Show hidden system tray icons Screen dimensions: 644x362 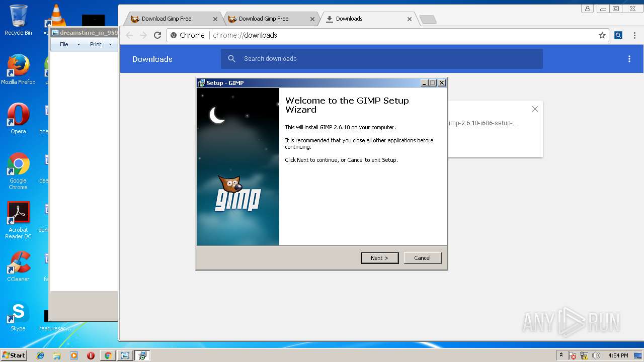(x=561, y=355)
